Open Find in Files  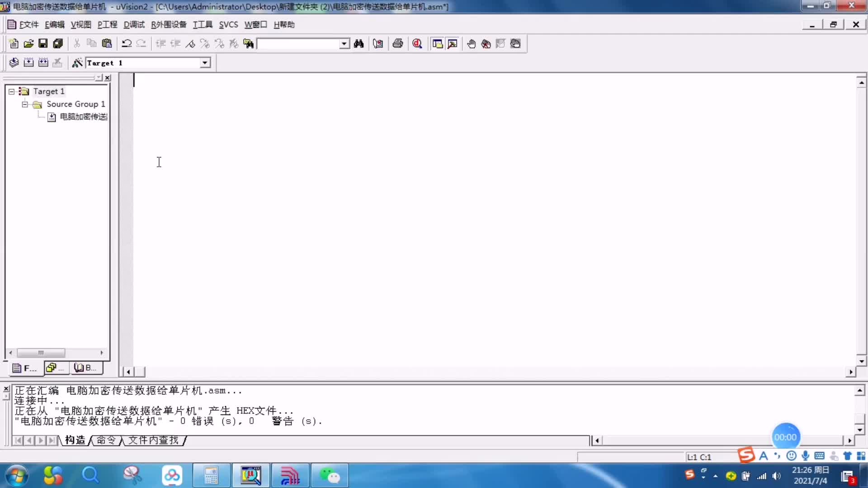(249, 43)
